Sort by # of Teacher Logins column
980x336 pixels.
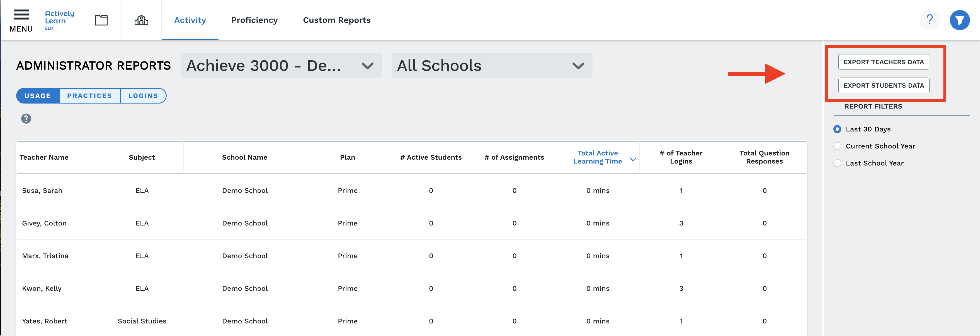pyautogui.click(x=681, y=157)
